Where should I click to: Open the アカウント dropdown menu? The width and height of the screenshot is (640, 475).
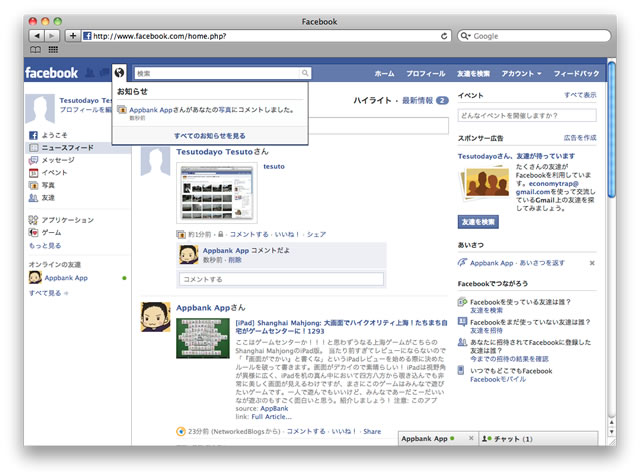[521, 73]
